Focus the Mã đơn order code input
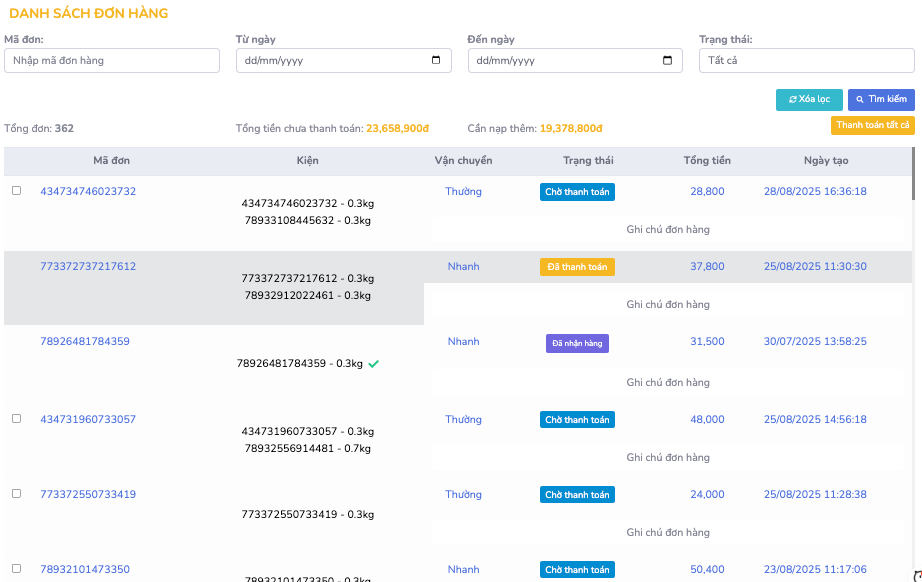Screen dimensions: 922x582 (x=112, y=61)
